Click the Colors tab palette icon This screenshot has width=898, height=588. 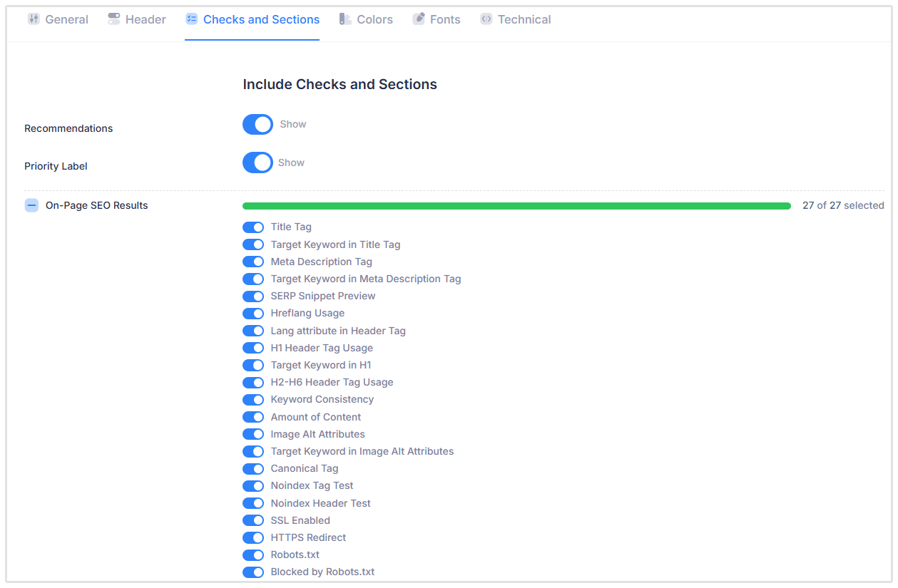tap(345, 19)
